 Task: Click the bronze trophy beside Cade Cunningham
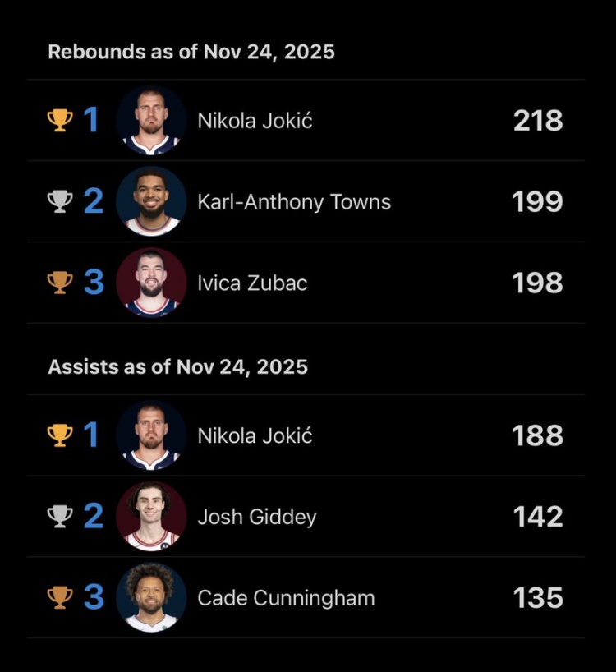coord(60,597)
